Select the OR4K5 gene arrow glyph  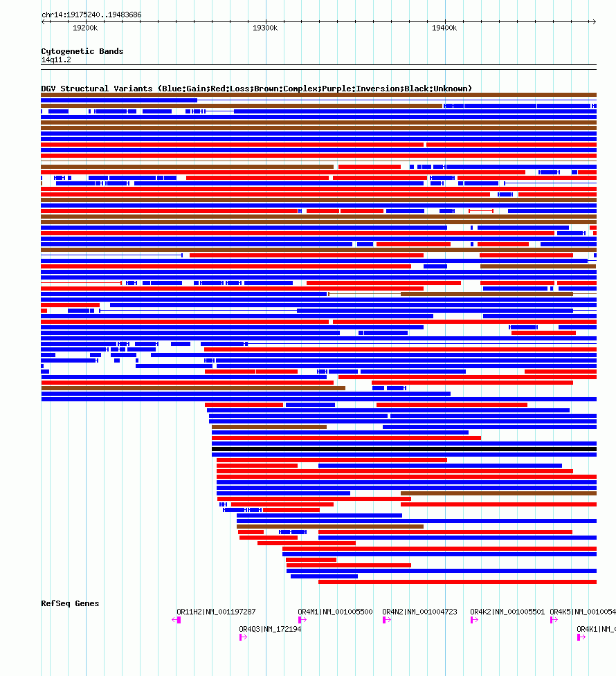click(554, 620)
